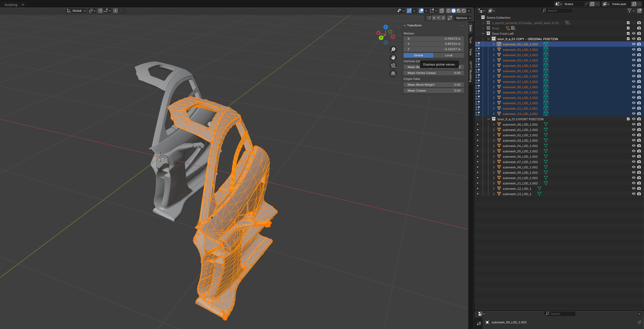Expand submesh_03_LOD_1.002 tree item
Screen dimensions: 644x329
click(x=494, y=140)
